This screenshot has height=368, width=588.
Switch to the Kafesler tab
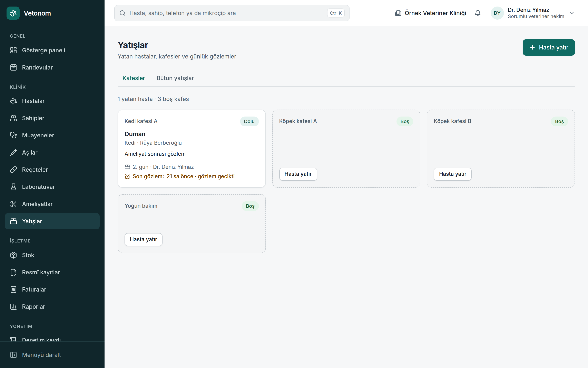134,78
